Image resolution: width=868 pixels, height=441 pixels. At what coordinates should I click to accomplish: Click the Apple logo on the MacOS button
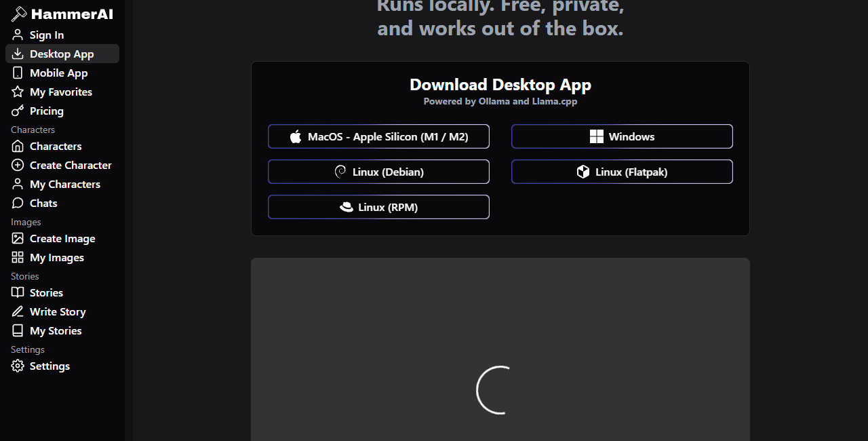296,136
